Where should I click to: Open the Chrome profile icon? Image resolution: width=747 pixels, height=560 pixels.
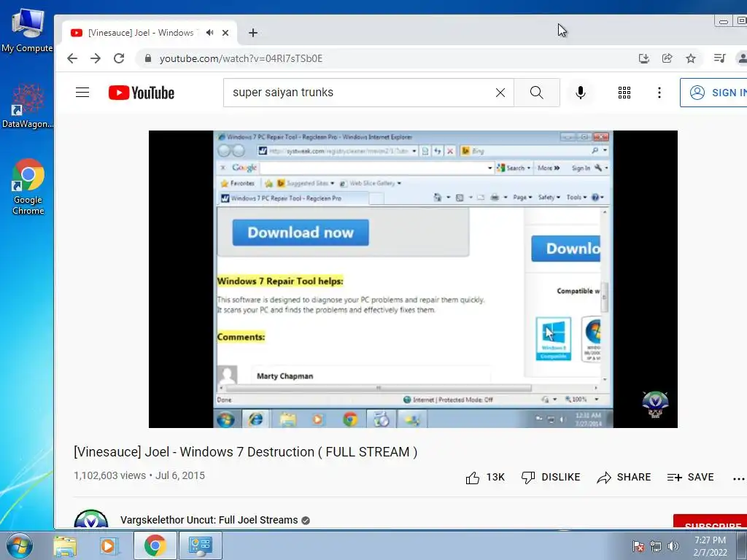[x=742, y=58]
